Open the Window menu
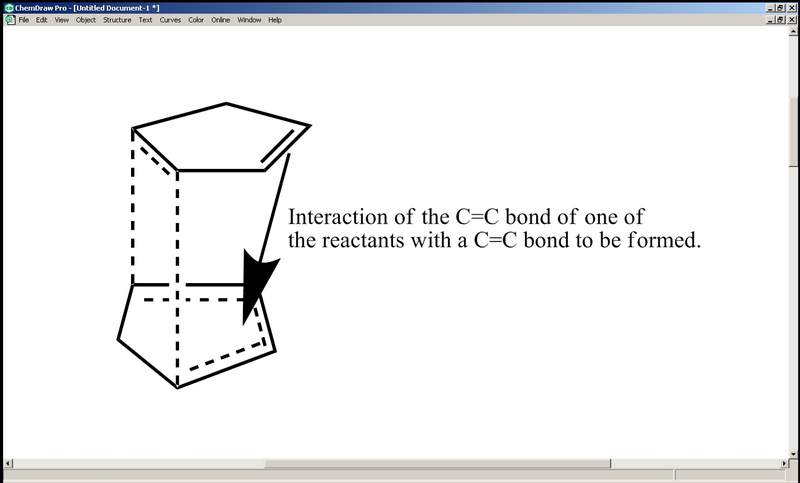 point(249,20)
